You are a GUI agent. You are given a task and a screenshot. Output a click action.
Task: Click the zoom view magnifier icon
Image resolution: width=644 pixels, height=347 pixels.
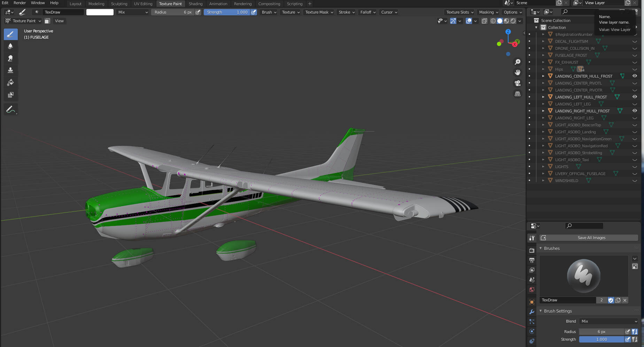coord(518,62)
